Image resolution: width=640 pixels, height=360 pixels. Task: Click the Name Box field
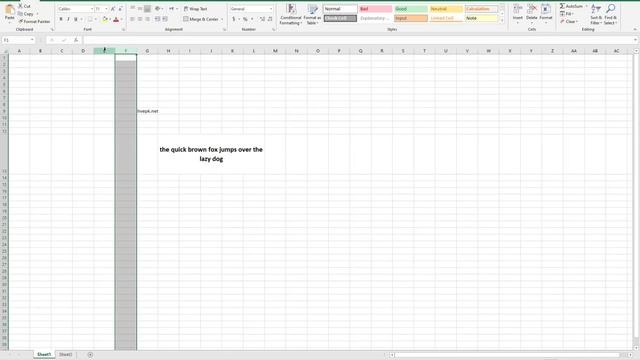(16, 40)
